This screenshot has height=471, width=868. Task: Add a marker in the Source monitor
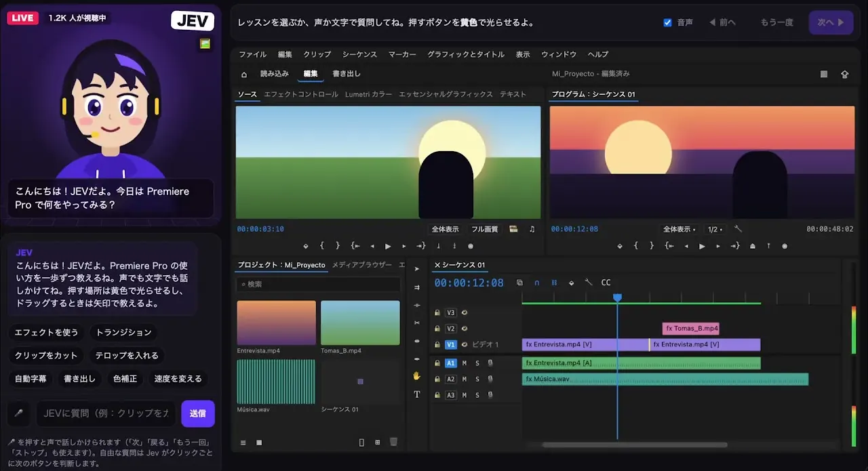(x=306, y=246)
